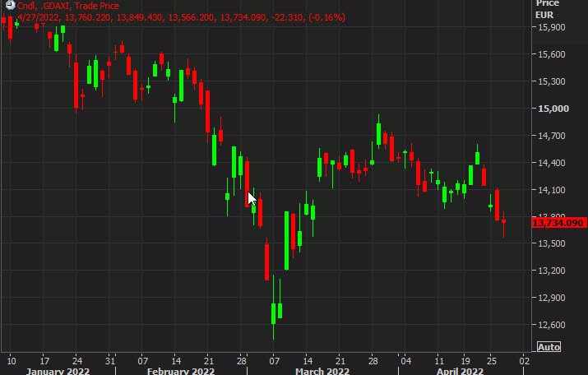Click the 07 date tick in February
This screenshot has height=375, width=588.
tap(142, 361)
